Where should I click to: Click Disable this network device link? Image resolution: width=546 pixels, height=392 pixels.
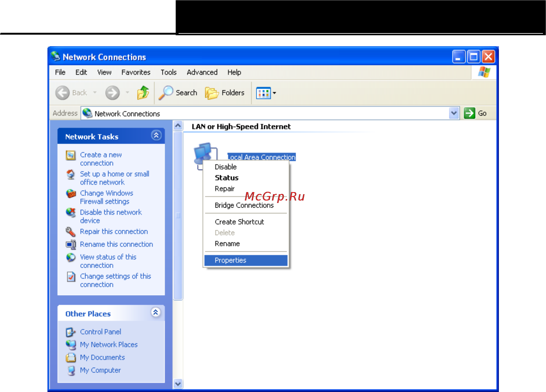[111, 216]
